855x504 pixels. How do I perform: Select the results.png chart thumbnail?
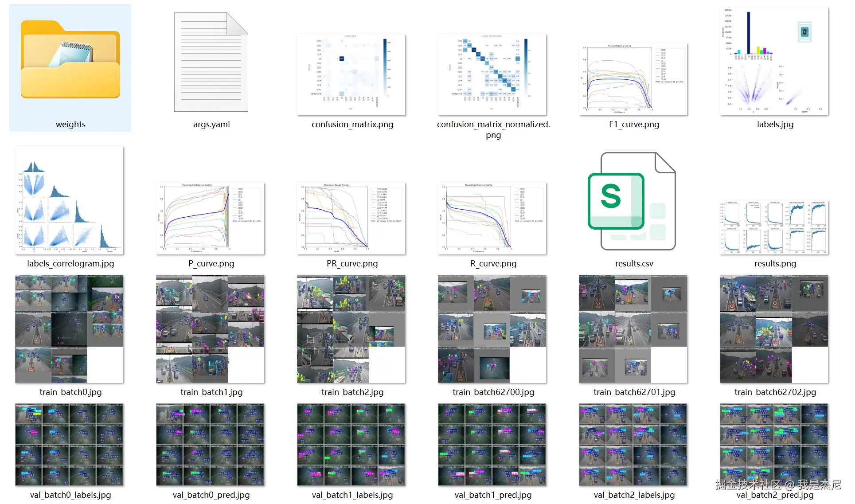[774, 227]
